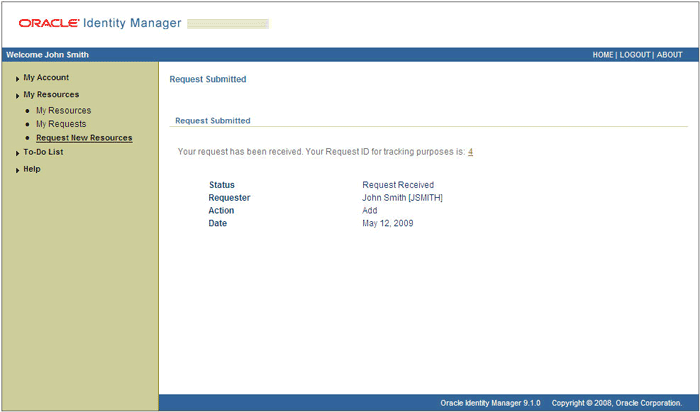Click the Request Submitted section header

point(212,121)
